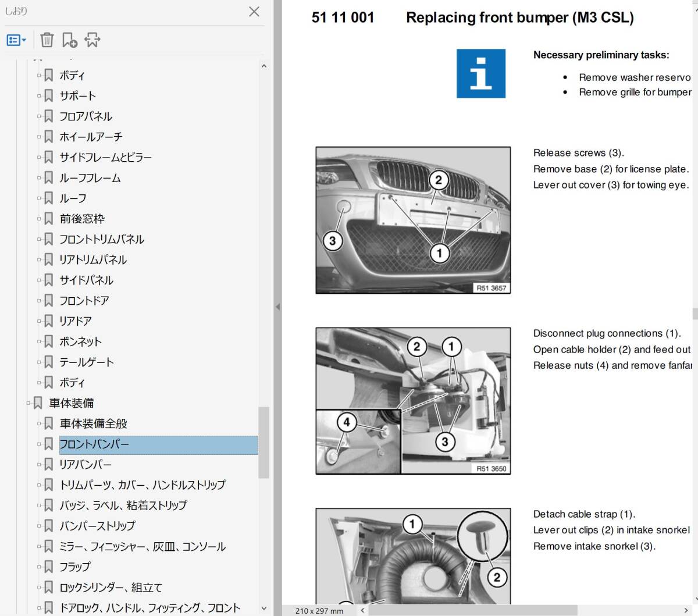Click the Necessary preliminary tasks: heading
The image size is (698, 616).
[x=601, y=55]
